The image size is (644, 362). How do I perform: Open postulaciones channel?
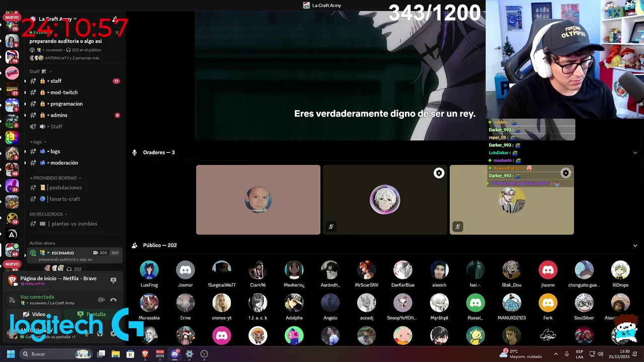click(x=74, y=188)
